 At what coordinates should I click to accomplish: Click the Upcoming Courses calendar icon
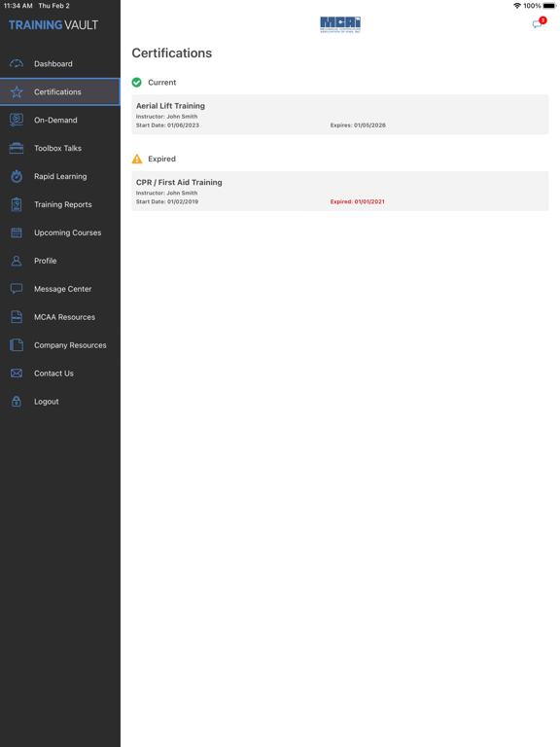(17, 232)
